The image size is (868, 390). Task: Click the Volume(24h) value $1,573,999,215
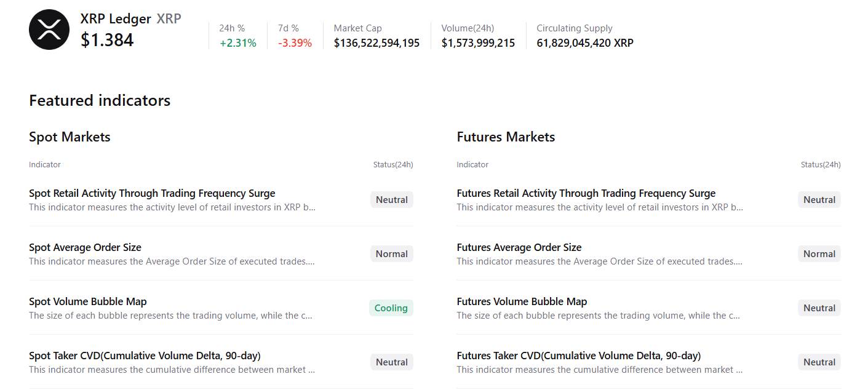click(x=478, y=43)
